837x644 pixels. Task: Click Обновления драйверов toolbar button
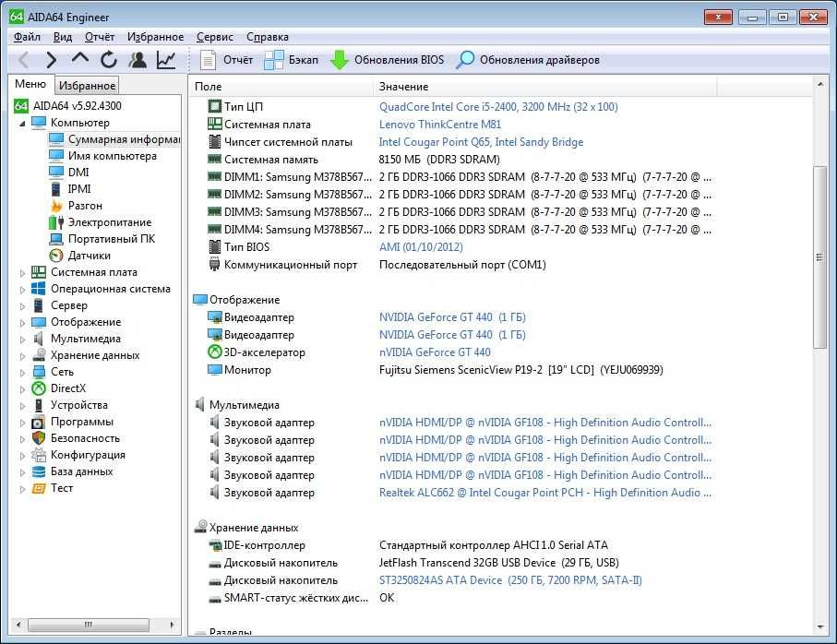tap(528, 60)
